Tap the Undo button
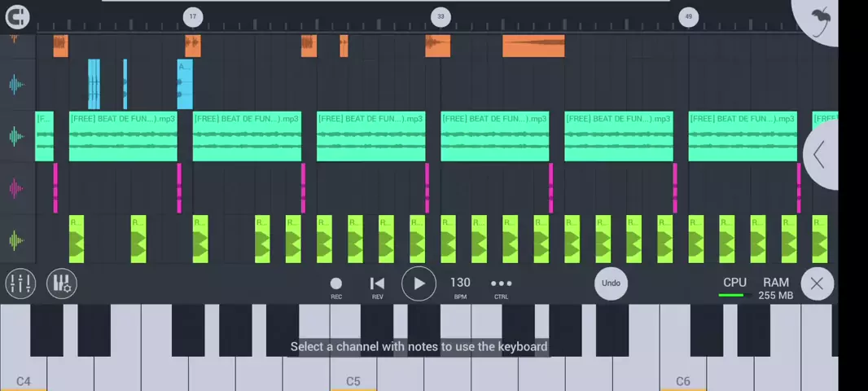Image resolution: width=868 pixels, height=391 pixels. tap(611, 283)
